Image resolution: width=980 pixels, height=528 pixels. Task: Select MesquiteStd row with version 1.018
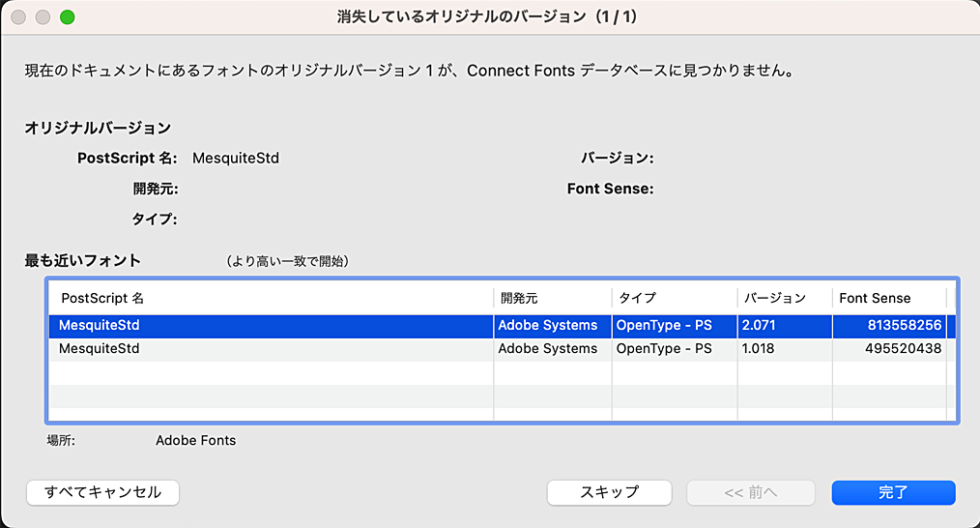coord(271,348)
